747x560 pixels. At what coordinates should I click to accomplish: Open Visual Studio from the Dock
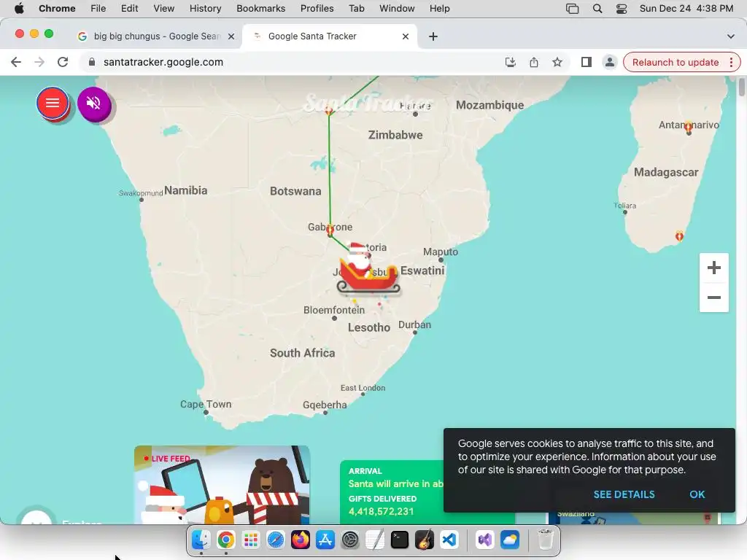485,540
